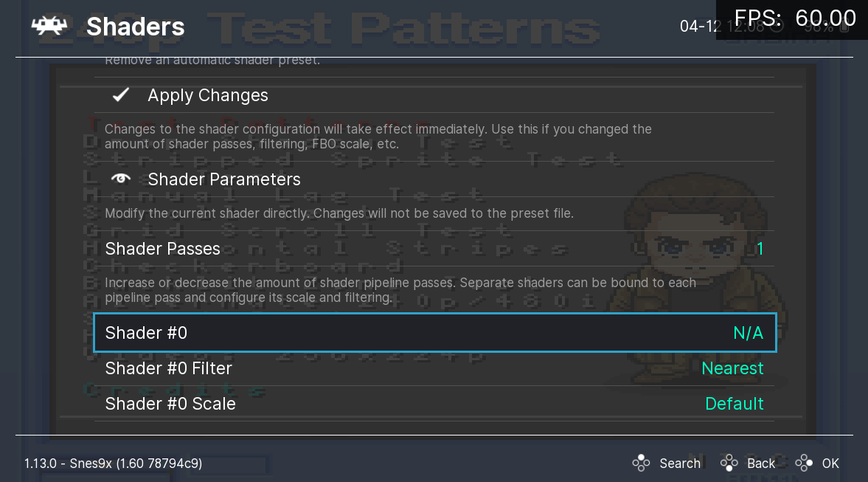The width and height of the screenshot is (868, 482).
Task: Select the Shader Parameters menu entry
Action: click(x=224, y=179)
